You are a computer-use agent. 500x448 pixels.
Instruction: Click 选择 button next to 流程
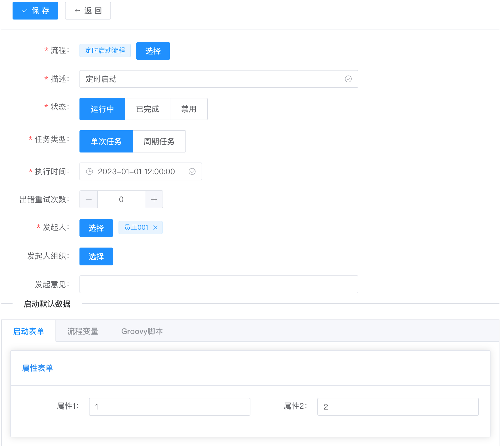pyautogui.click(x=153, y=51)
